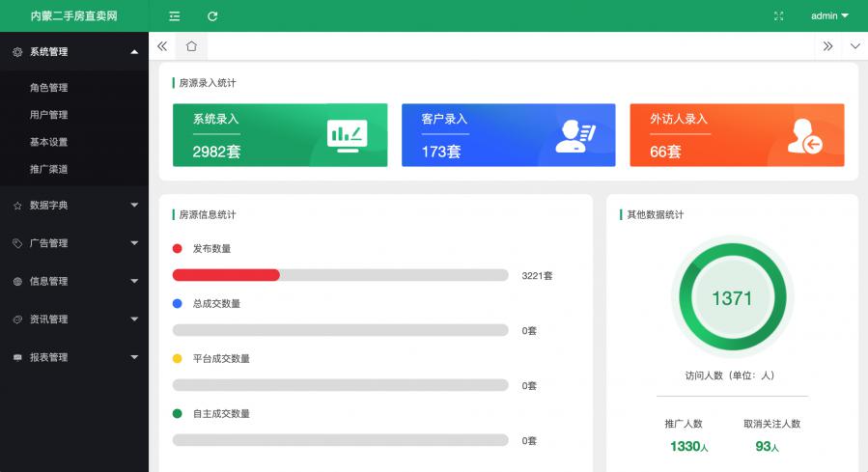Click the home tab icon
The width and height of the screenshot is (868, 472).
(x=191, y=45)
